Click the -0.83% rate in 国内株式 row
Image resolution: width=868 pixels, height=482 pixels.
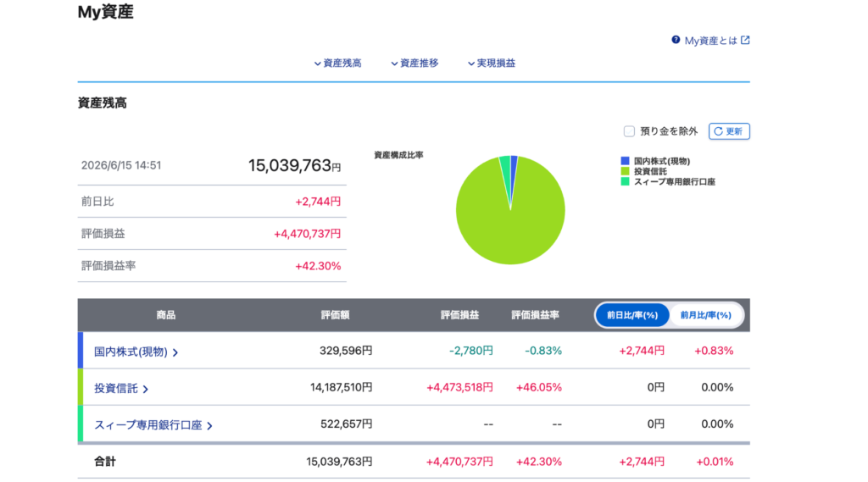point(543,351)
